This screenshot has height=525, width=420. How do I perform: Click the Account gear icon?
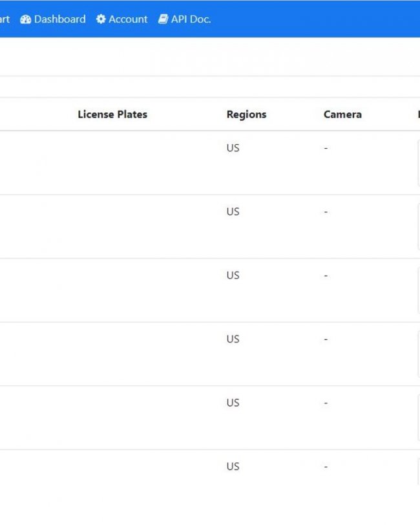(101, 19)
